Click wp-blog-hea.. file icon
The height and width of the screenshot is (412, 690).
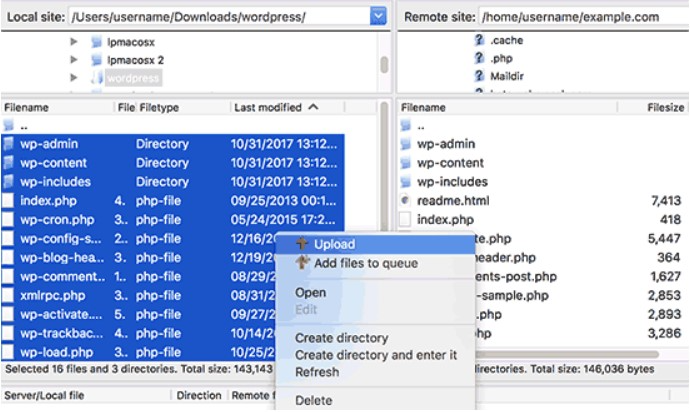point(8,257)
